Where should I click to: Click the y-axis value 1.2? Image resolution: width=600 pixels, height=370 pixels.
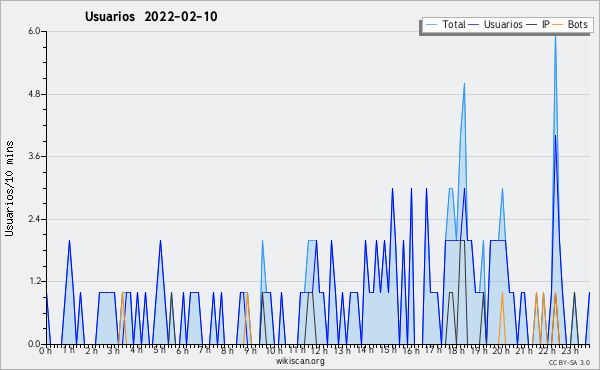34,282
